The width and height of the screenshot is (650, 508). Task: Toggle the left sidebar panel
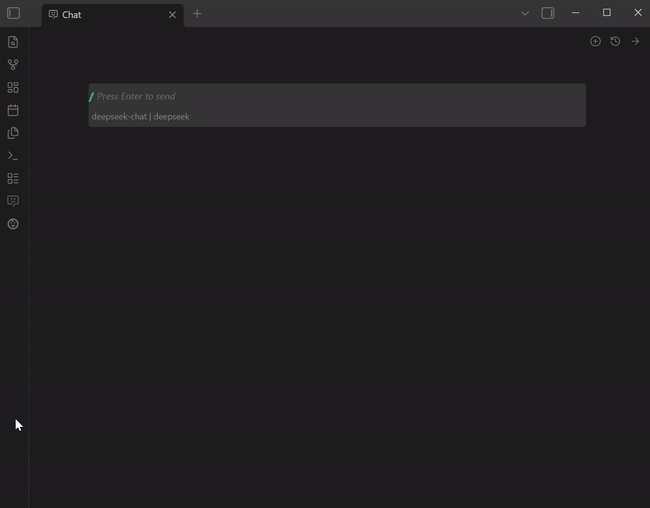click(x=13, y=13)
